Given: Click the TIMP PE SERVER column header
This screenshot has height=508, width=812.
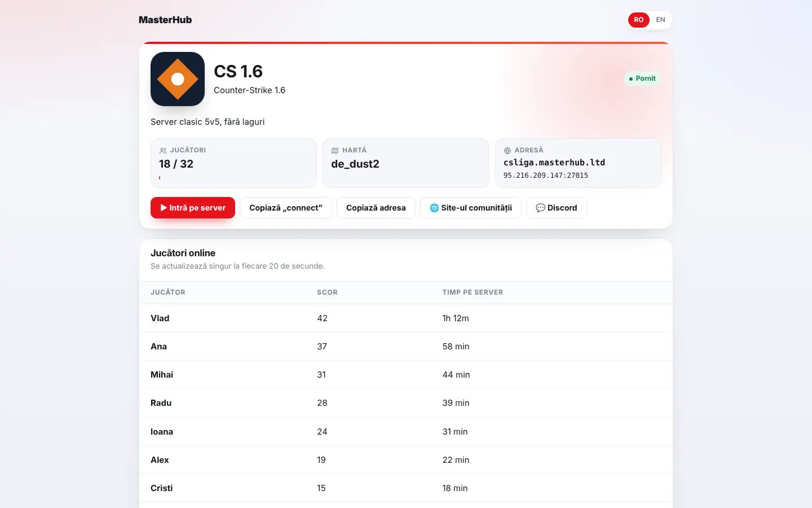Looking at the screenshot, I should [x=473, y=292].
